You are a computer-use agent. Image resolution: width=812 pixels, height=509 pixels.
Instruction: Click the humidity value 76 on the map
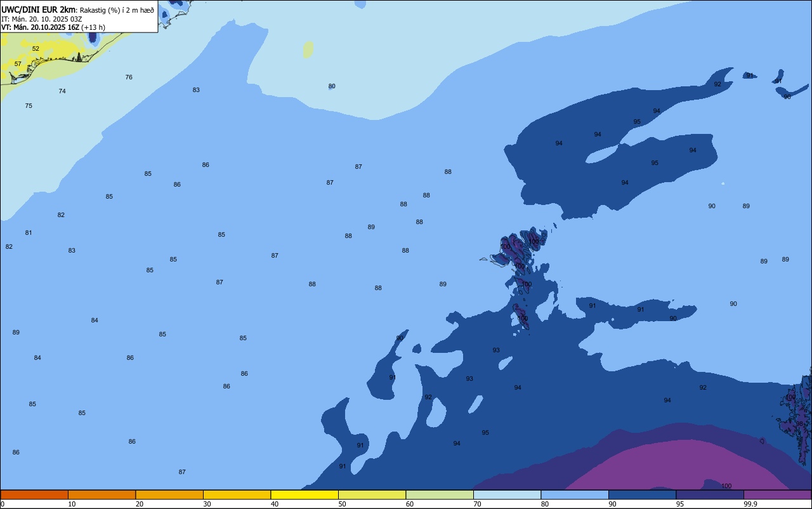[x=129, y=77]
